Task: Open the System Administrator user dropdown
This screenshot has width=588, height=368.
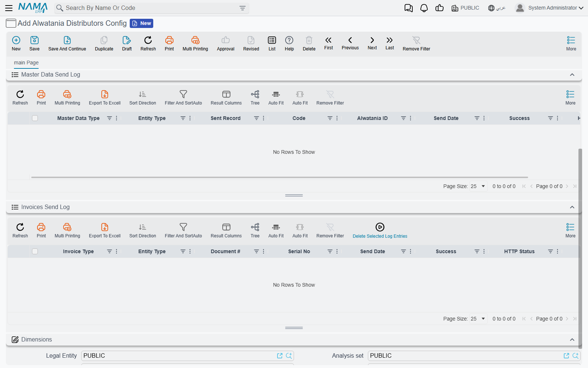Action: point(549,8)
